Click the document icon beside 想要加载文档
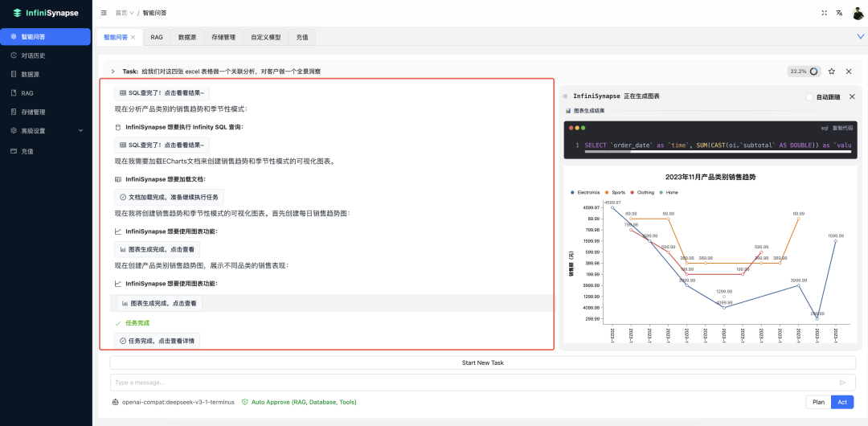 pos(118,179)
